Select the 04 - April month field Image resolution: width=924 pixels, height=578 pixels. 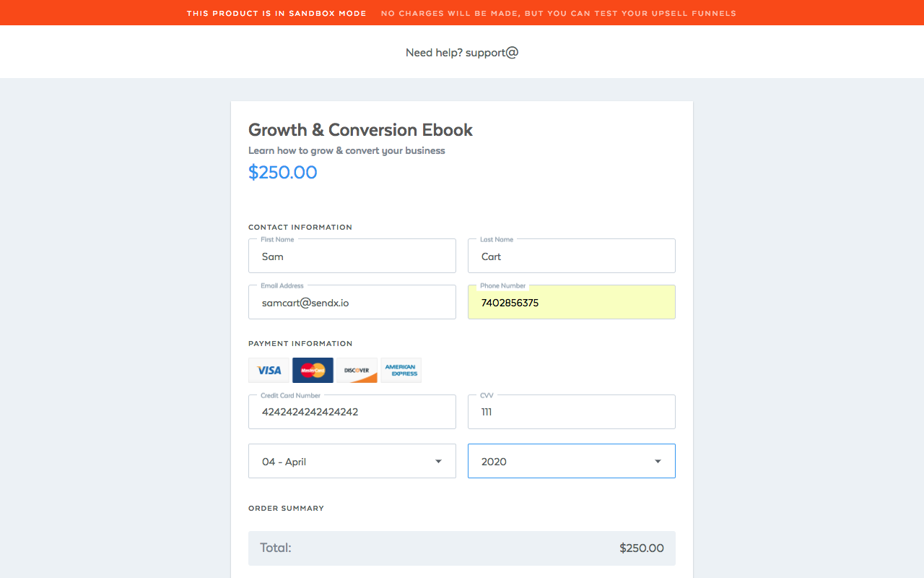click(x=352, y=461)
